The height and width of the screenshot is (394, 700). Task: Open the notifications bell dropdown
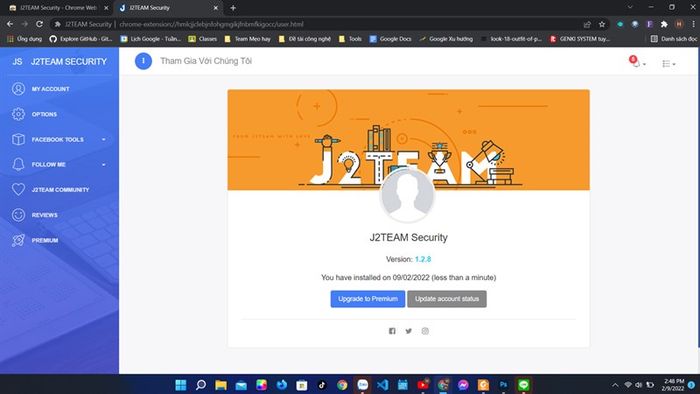(637, 62)
